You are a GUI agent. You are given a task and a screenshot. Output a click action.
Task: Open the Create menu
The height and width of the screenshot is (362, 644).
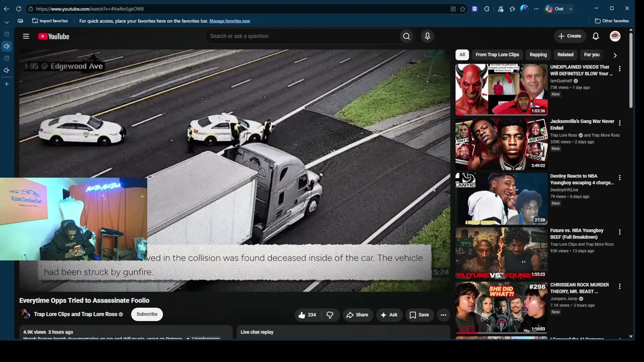coord(570,36)
